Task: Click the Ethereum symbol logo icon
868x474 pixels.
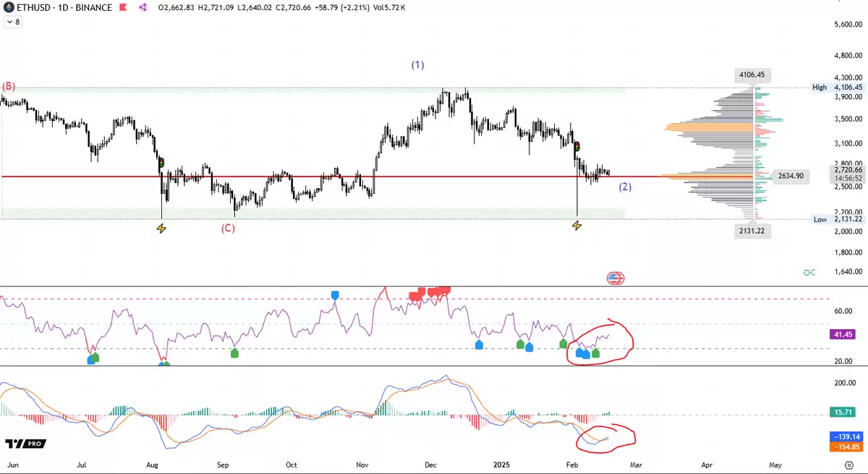Action: pyautogui.click(x=8, y=7)
